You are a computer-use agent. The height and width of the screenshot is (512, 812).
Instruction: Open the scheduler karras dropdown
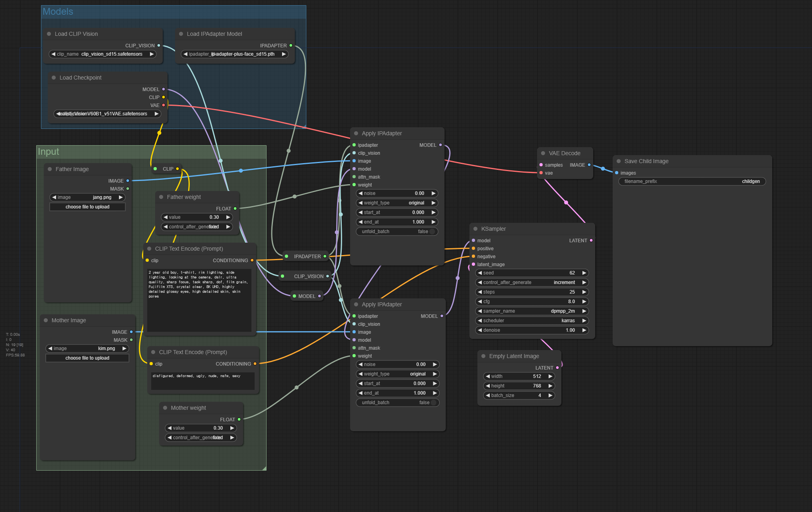tap(532, 321)
